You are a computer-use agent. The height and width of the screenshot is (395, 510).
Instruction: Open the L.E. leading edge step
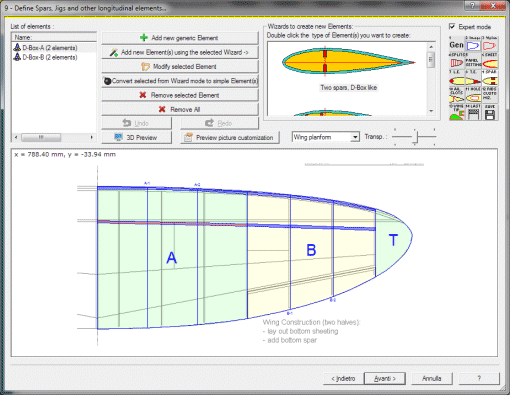click(456, 78)
